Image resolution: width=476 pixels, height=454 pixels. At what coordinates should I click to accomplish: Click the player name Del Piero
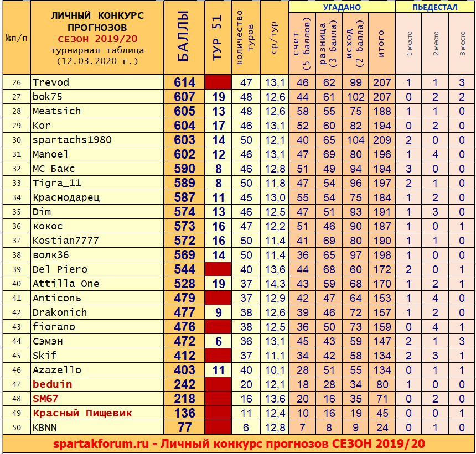(x=60, y=269)
